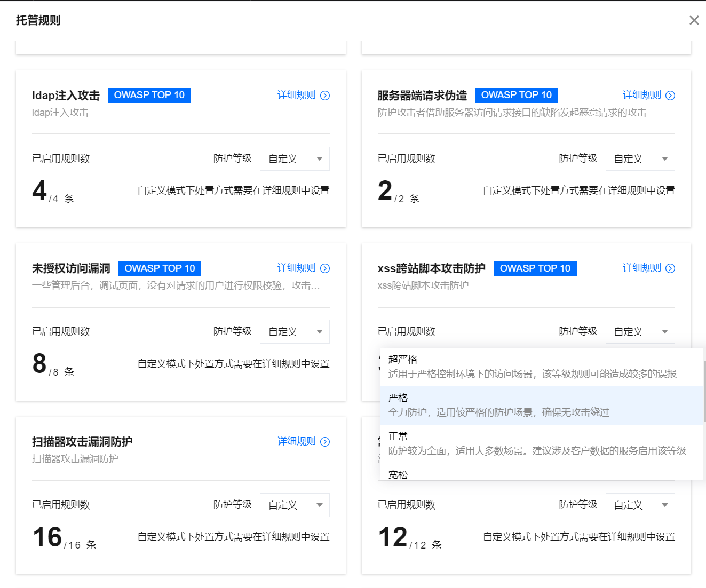Click OWASP TOP 10 badge on 未授权访问漏洞

point(160,268)
